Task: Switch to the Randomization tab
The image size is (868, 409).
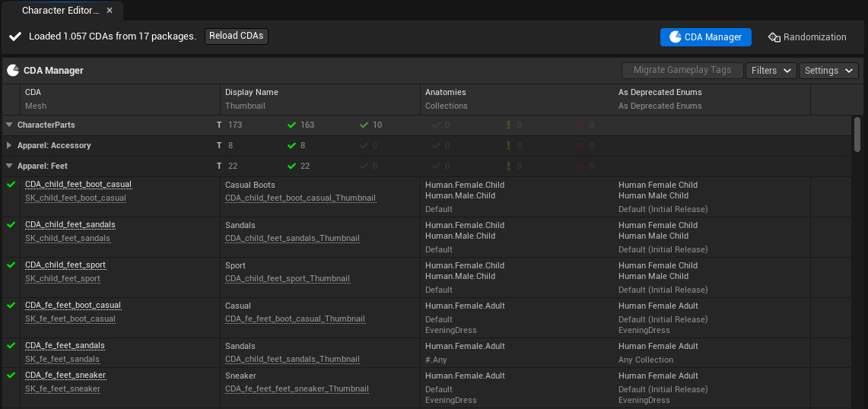Action: pyautogui.click(x=807, y=37)
